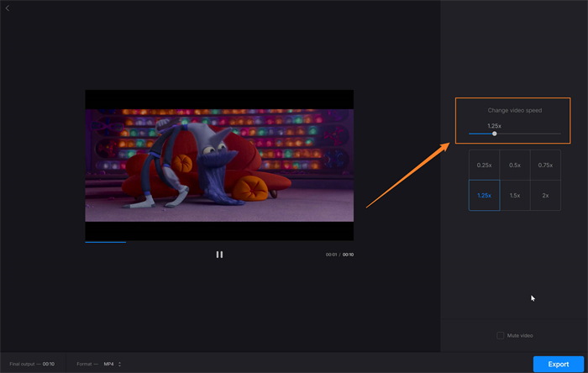Image resolution: width=588 pixels, height=373 pixels.
Task: Select the highlighted 1.25x speed preset
Action: click(x=484, y=195)
